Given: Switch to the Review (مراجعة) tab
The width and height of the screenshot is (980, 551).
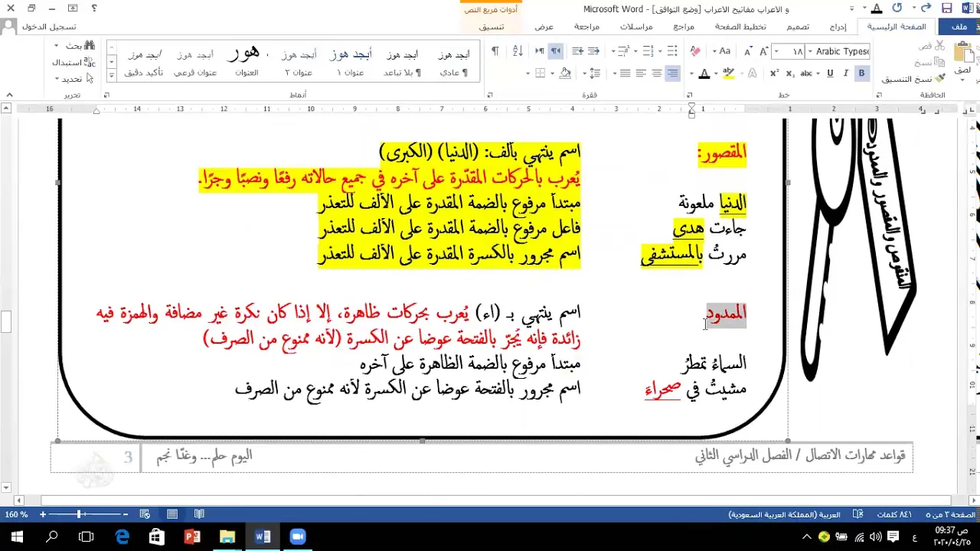Looking at the screenshot, I should pyautogui.click(x=587, y=27).
